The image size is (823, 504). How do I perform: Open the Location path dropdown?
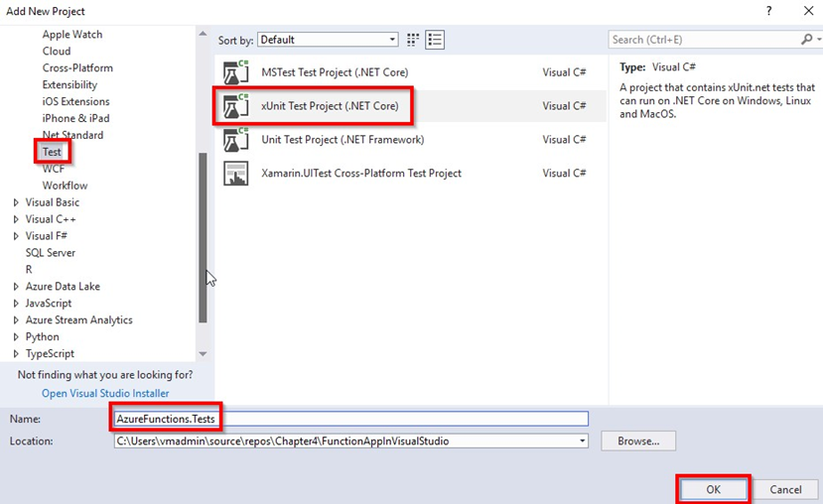pos(582,441)
